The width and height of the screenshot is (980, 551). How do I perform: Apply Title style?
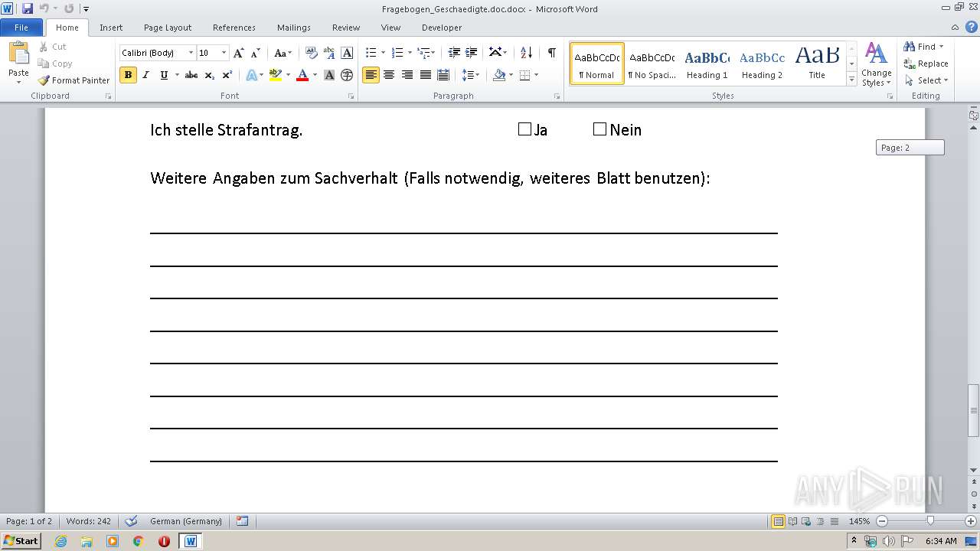817,64
